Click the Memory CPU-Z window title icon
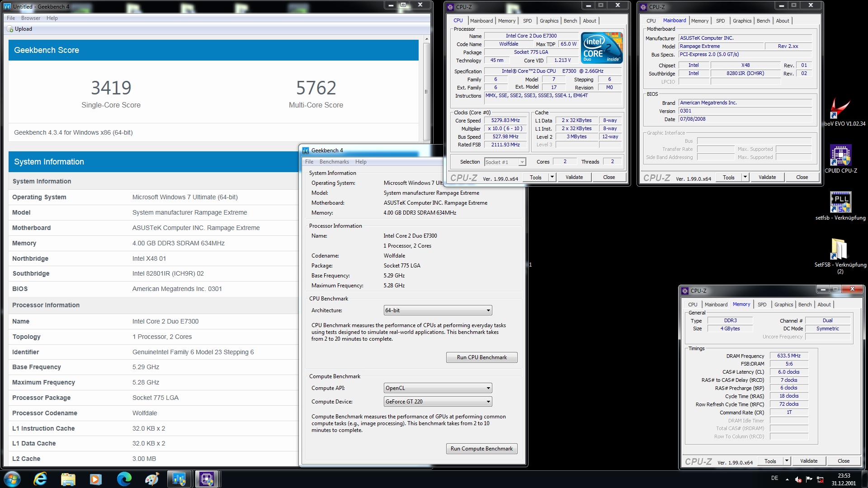This screenshot has height=488, width=868. (x=685, y=291)
